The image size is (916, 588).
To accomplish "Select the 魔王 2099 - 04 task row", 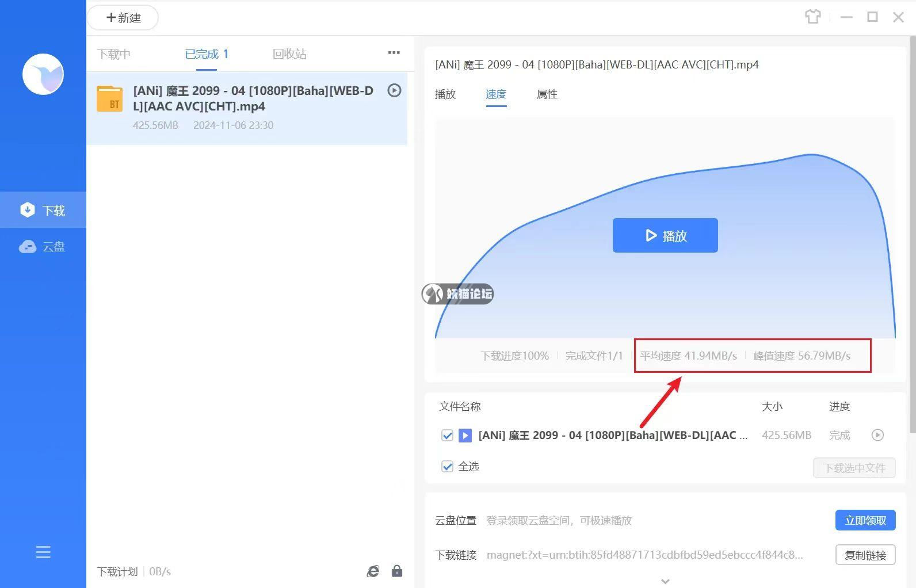I will point(247,108).
